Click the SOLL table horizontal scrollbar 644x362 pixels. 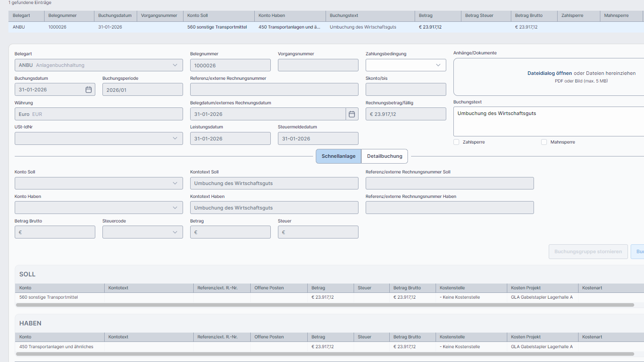pyautogui.click(x=325, y=305)
